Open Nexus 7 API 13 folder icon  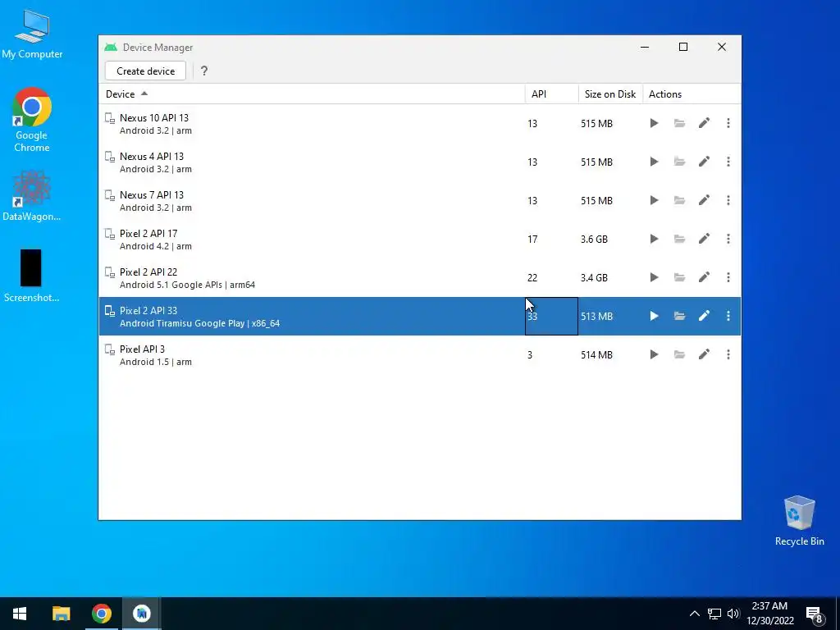tap(679, 200)
